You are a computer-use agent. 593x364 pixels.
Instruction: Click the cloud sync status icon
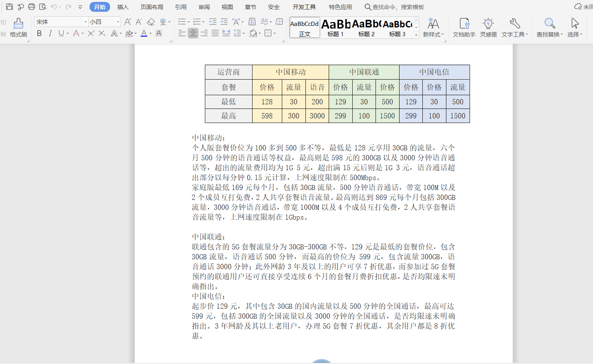point(578,7)
